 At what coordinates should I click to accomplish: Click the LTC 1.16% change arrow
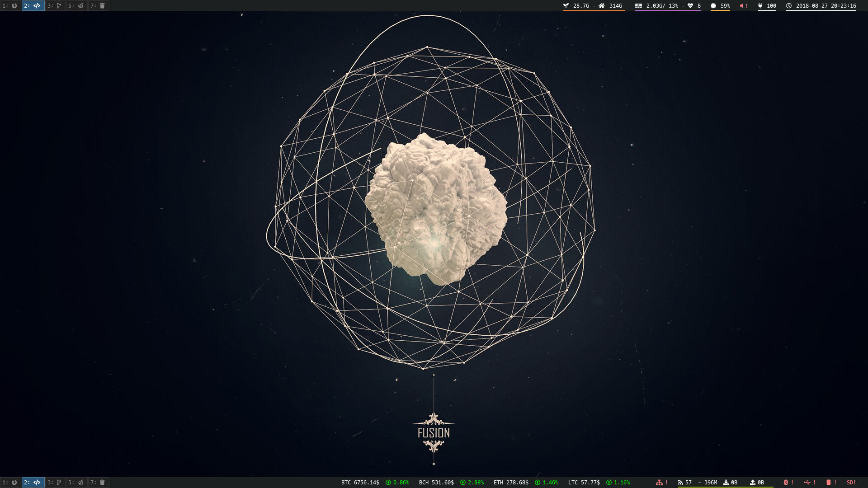click(x=609, y=483)
